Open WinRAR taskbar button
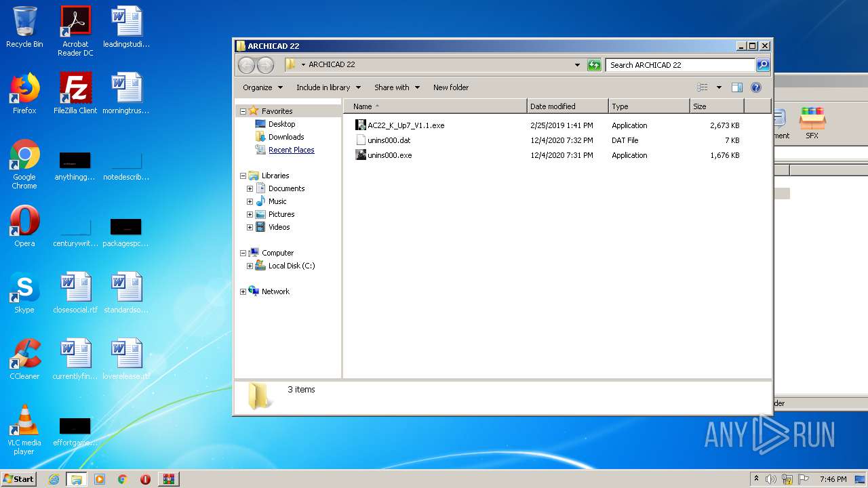The height and width of the screenshot is (488, 868). (168, 479)
